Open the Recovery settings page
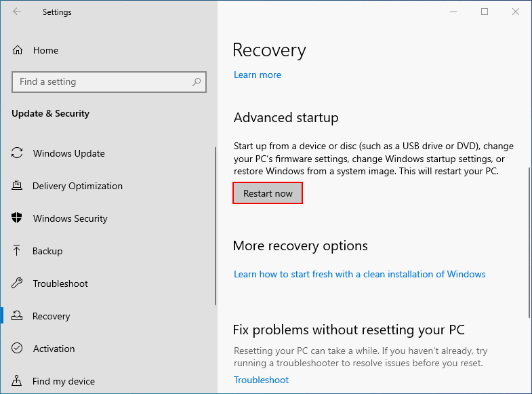This screenshot has height=394, width=532. point(51,316)
